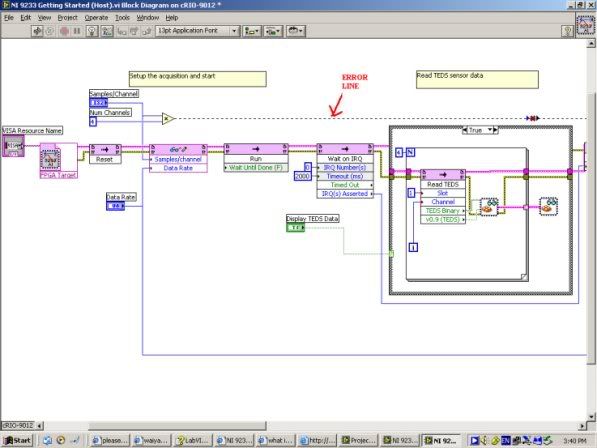Click the TEDS Binary output row
Image resolution: width=597 pixels, height=448 pixels.
443,210
